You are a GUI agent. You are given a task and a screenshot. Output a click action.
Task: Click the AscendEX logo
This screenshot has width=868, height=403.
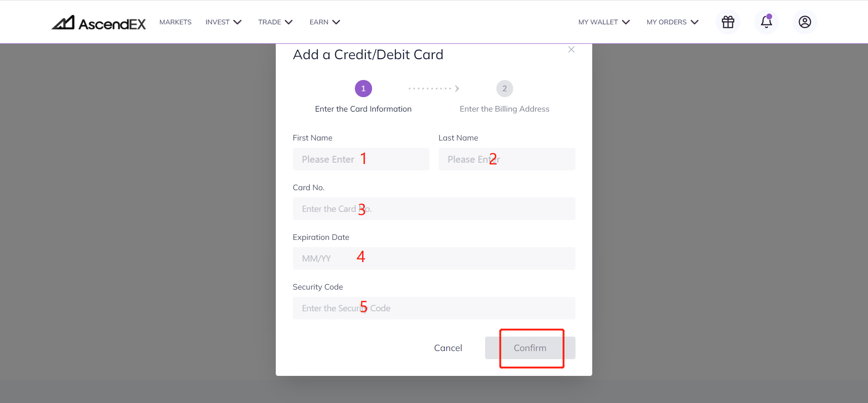pyautogui.click(x=99, y=23)
